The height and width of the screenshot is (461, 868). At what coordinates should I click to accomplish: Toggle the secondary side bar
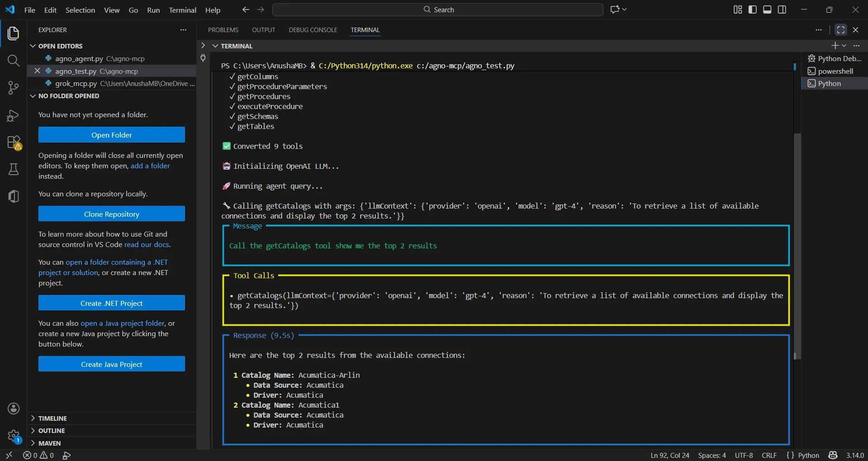coord(782,10)
